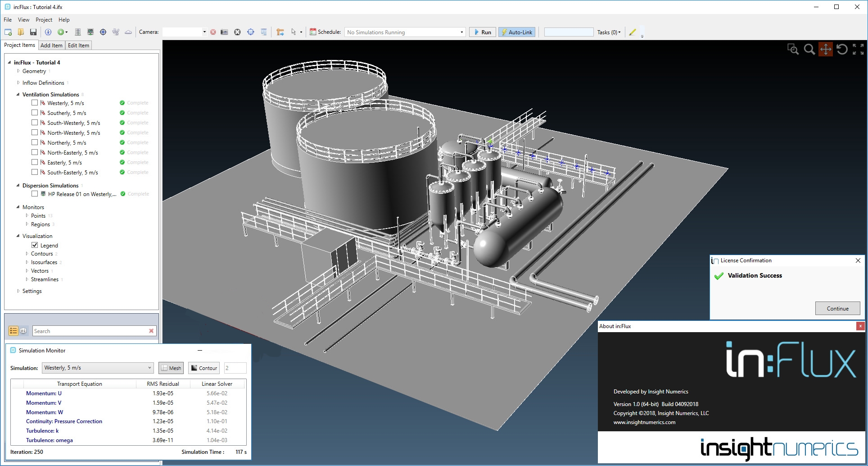Click the save project floppy disk icon
The image size is (868, 466).
pos(33,32)
